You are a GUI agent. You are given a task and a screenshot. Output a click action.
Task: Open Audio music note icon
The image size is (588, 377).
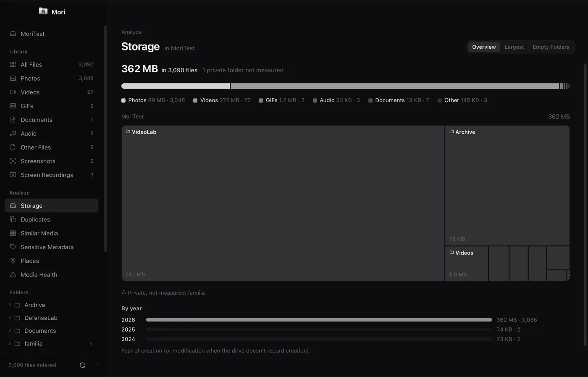point(13,134)
